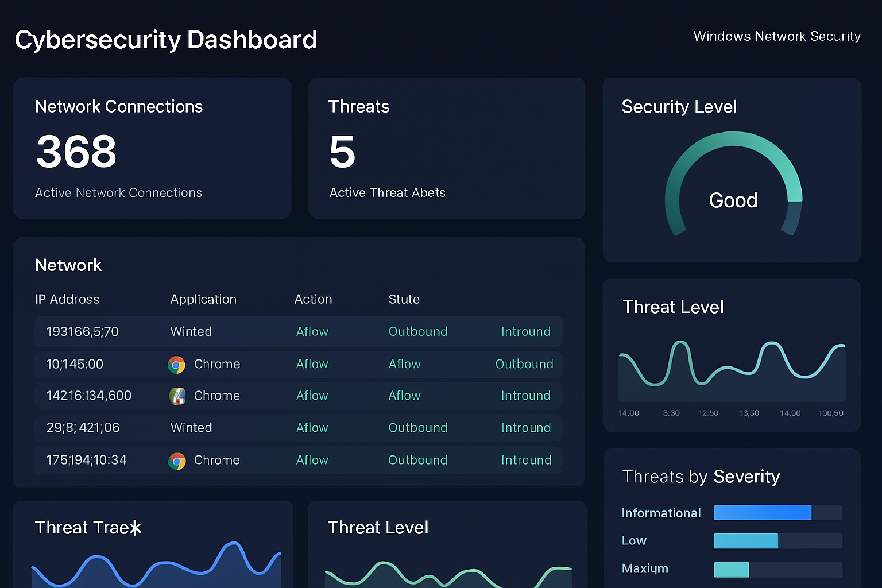
Task: Click Intround in the 14216:134,600 row
Action: [x=525, y=396]
